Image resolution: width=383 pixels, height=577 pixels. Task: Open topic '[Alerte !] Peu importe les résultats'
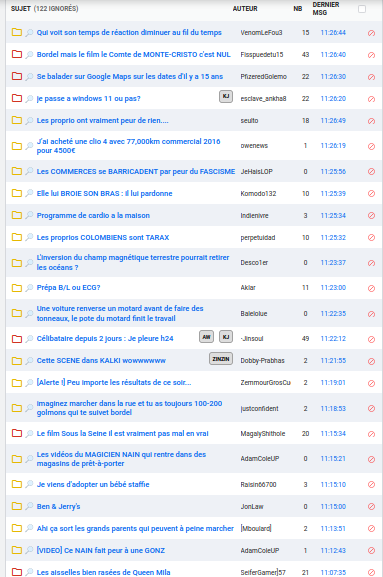point(114,382)
